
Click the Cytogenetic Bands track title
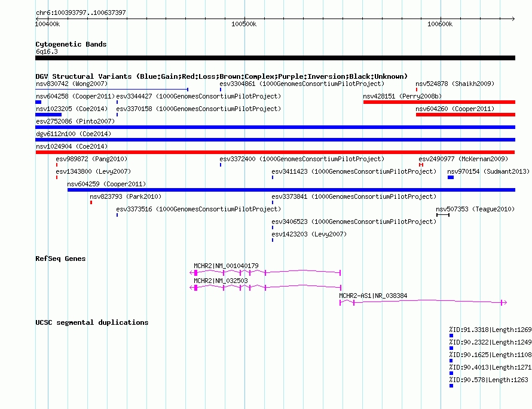tap(71, 44)
